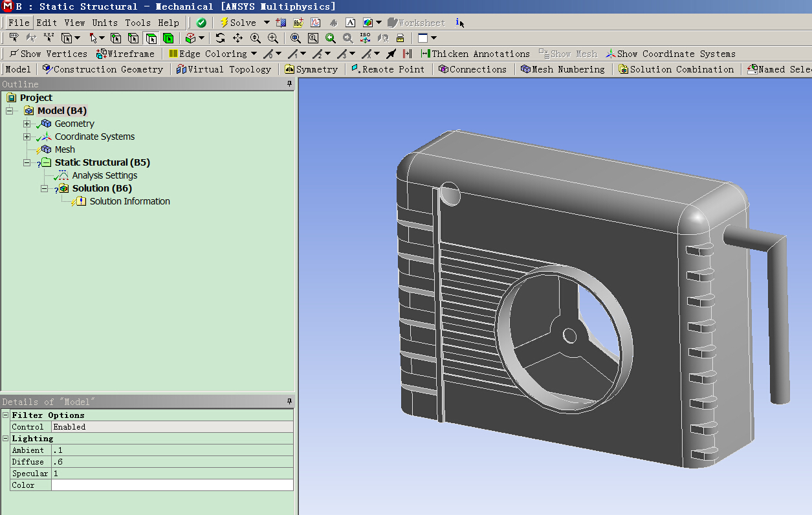Toggle Show Coordinate Systems
The image size is (812, 515).
tap(670, 54)
